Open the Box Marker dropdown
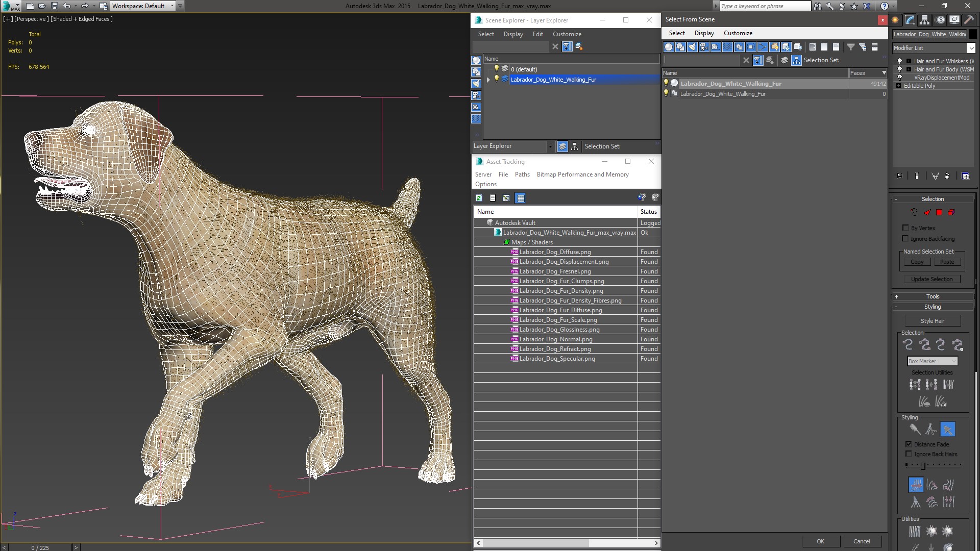Screen dimensions: 980x551 click(933, 361)
